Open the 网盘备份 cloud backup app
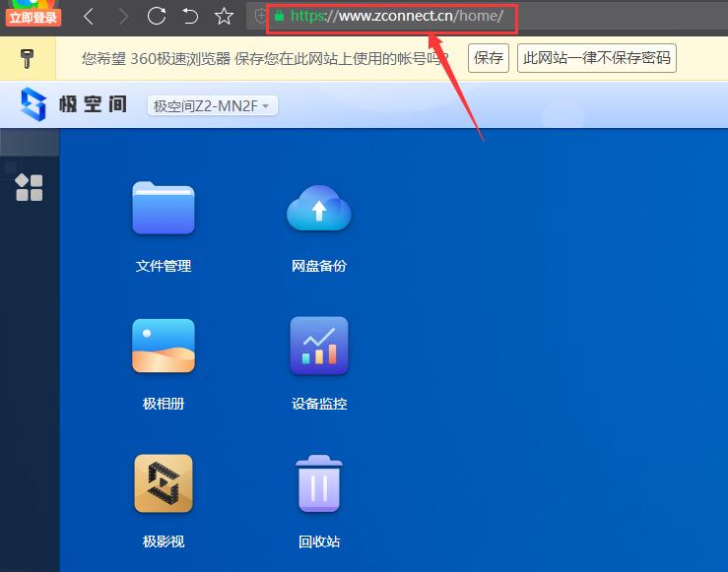Viewport: 728px width, 572px height. pyautogui.click(x=319, y=208)
